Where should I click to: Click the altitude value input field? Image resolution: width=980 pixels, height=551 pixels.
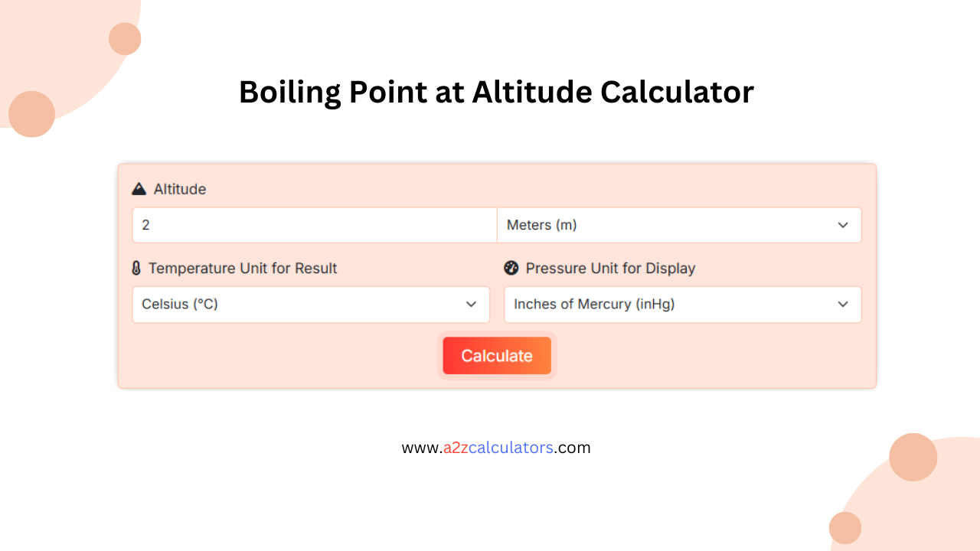[314, 225]
